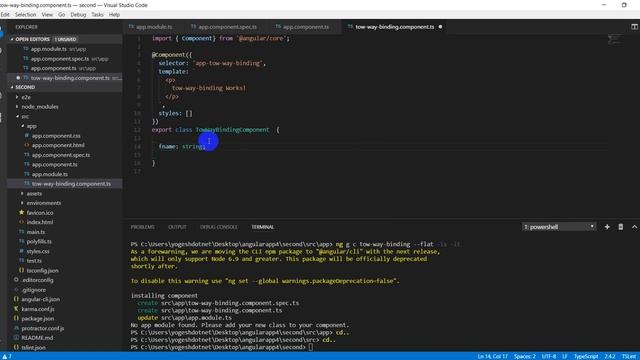
Task: Click Ln 14, Col 17 cursor position indicator
Action: pos(492,356)
